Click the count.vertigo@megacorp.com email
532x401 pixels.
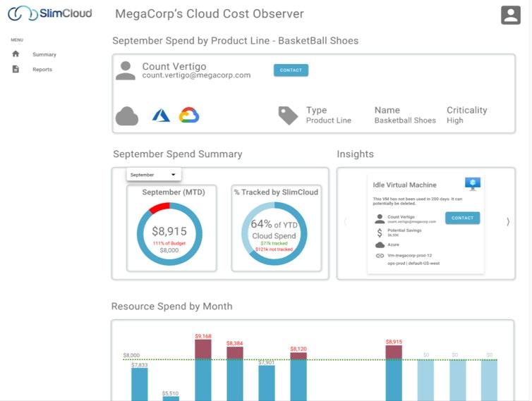[196, 75]
